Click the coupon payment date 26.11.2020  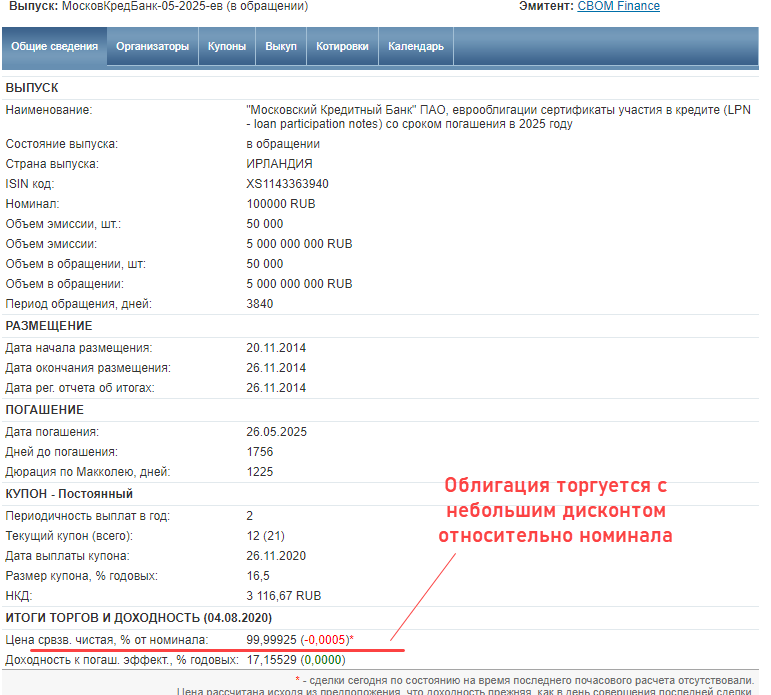[276, 555]
